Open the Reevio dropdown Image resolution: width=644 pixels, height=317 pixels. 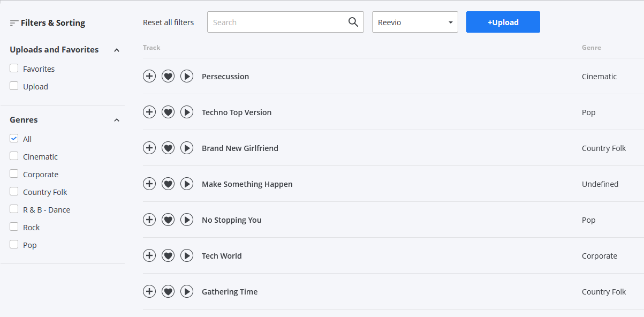click(415, 22)
